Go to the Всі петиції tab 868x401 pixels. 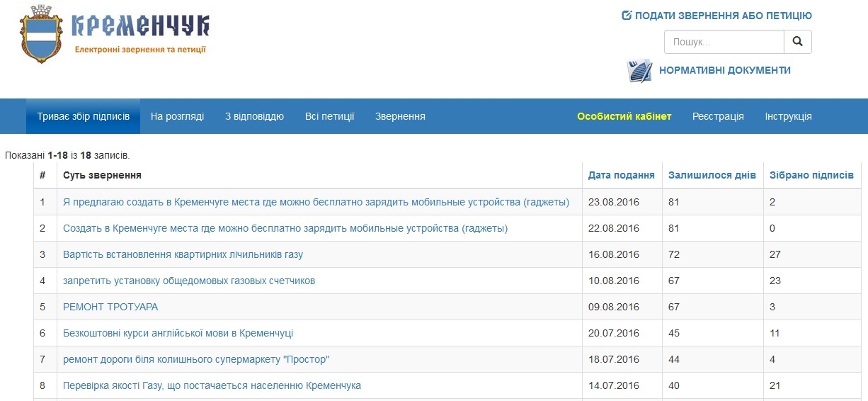click(x=329, y=116)
